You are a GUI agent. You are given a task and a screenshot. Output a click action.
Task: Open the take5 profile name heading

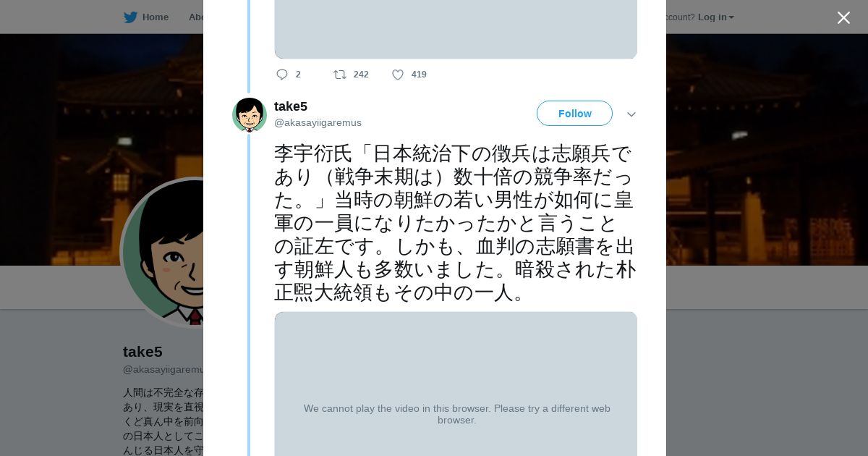(142, 352)
